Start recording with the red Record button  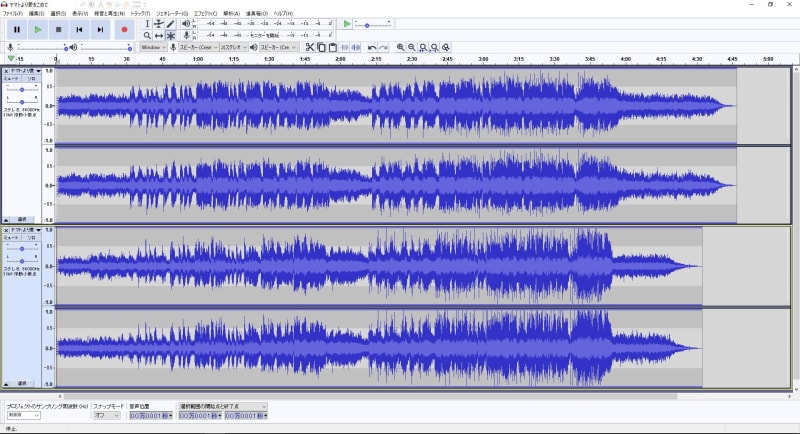pyautogui.click(x=124, y=30)
